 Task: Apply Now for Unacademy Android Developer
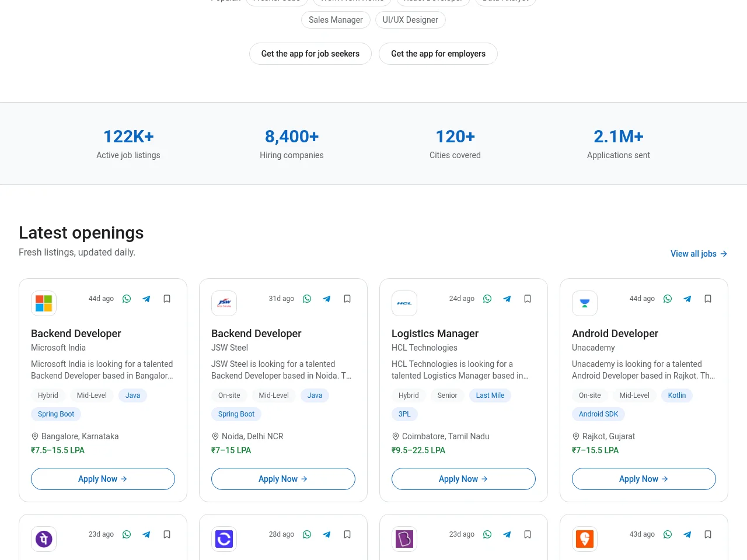coord(644,479)
